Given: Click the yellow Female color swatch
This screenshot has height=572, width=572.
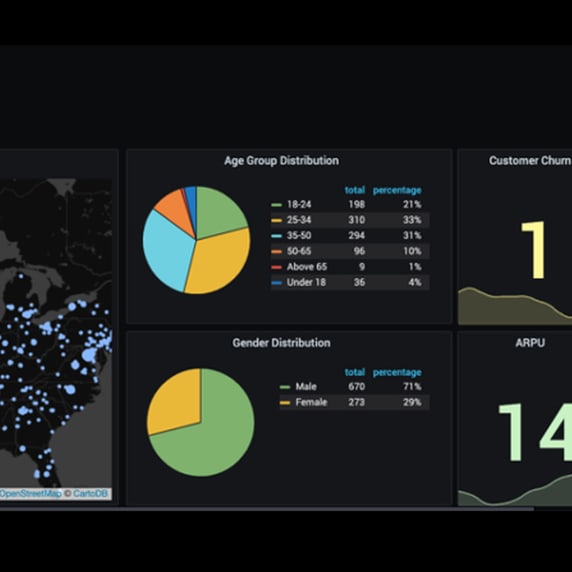Looking at the screenshot, I should (285, 403).
